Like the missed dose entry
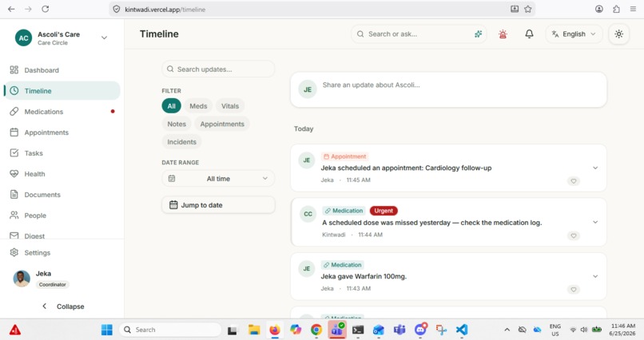The image size is (644, 340). [574, 235]
